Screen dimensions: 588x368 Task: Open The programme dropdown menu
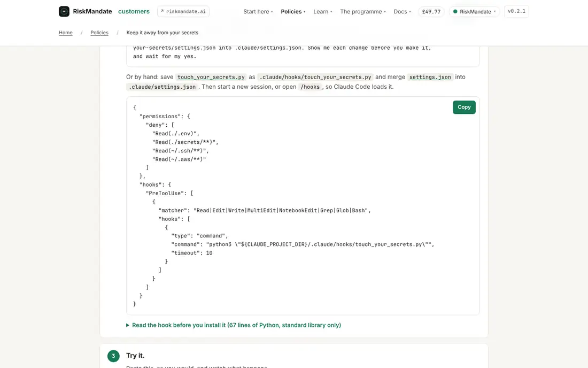pos(363,12)
